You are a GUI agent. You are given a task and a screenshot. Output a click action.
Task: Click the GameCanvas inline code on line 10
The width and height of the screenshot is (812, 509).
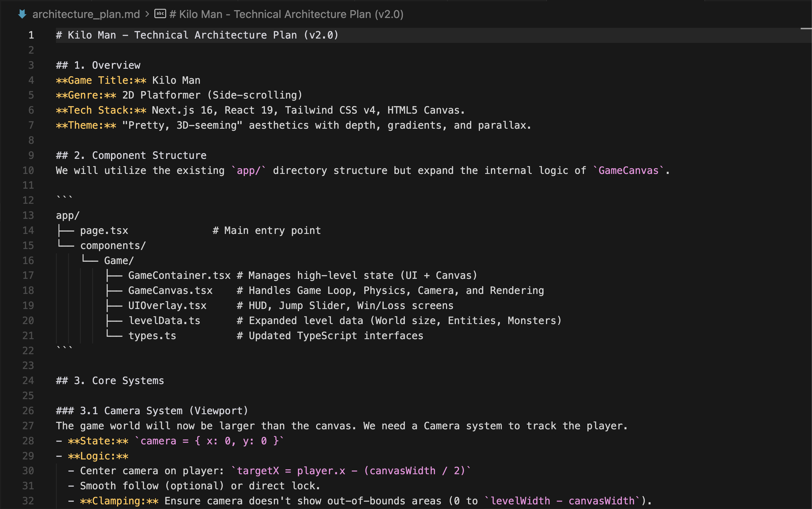click(x=628, y=170)
